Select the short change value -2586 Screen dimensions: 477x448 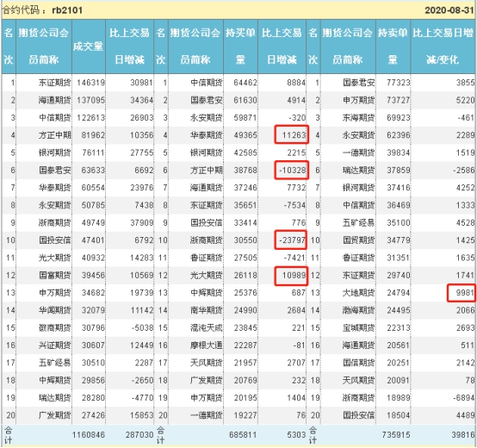pyautogui.click(x=463, y=170)
